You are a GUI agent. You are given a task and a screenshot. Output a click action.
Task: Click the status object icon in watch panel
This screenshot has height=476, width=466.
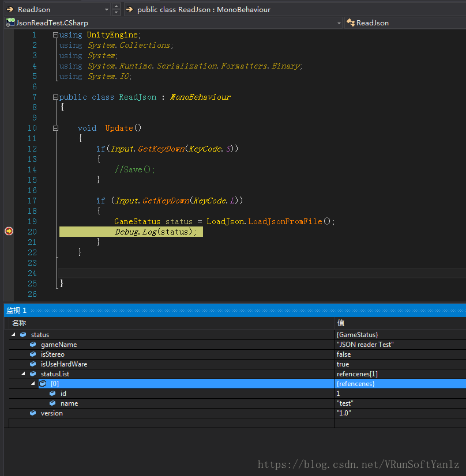(x=23, y=335)
